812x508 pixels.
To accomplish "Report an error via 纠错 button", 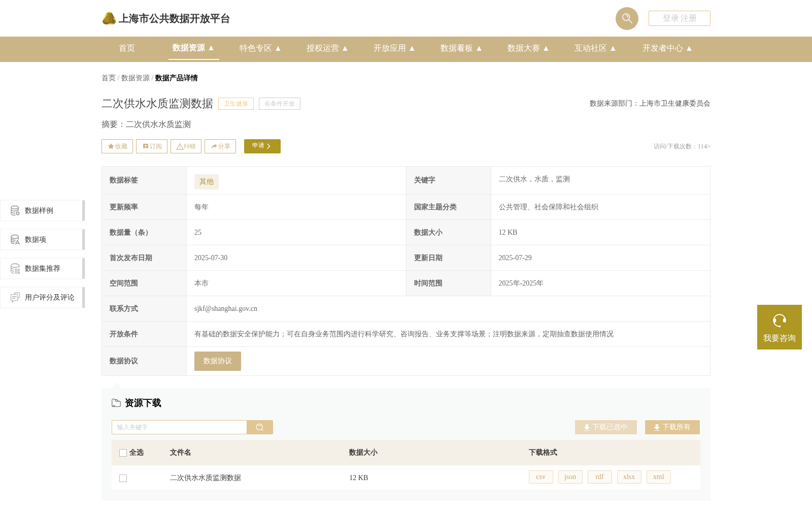I will [x=186, y=146].
